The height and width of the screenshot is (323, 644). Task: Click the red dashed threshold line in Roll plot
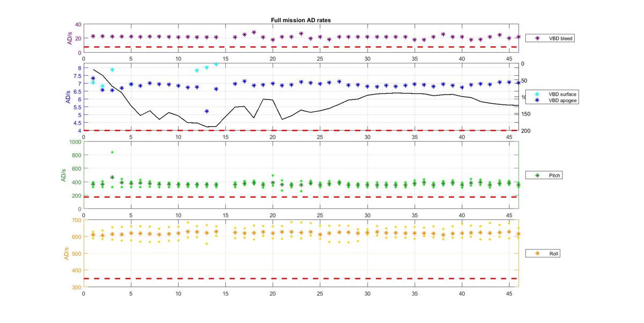pos(301,278)
